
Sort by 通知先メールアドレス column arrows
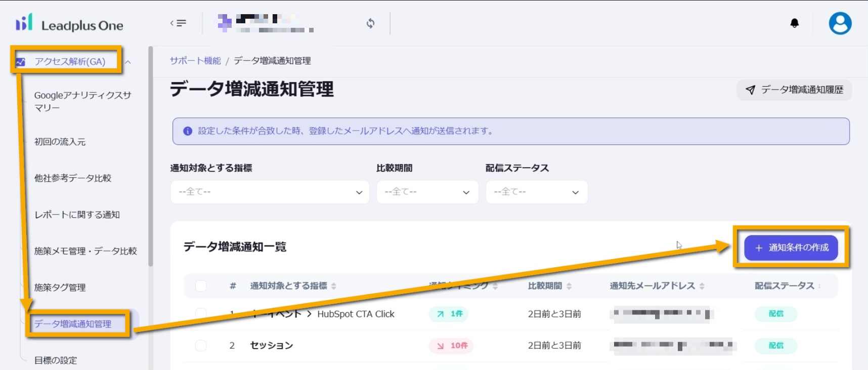[702, 286]
